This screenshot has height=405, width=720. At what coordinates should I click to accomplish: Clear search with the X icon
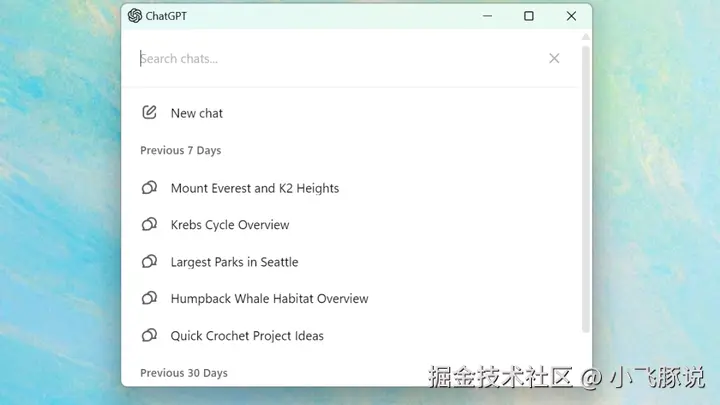point(554,58)
